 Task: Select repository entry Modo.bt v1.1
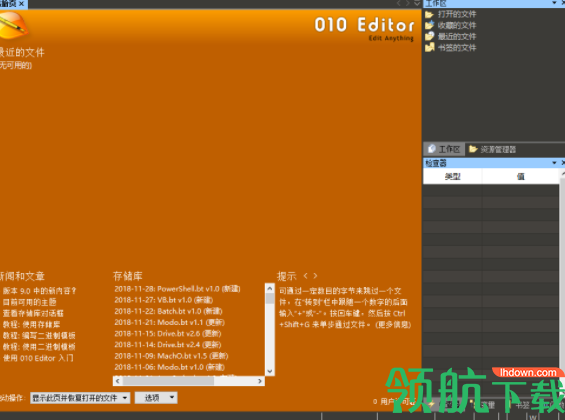[x=169, y=322]
